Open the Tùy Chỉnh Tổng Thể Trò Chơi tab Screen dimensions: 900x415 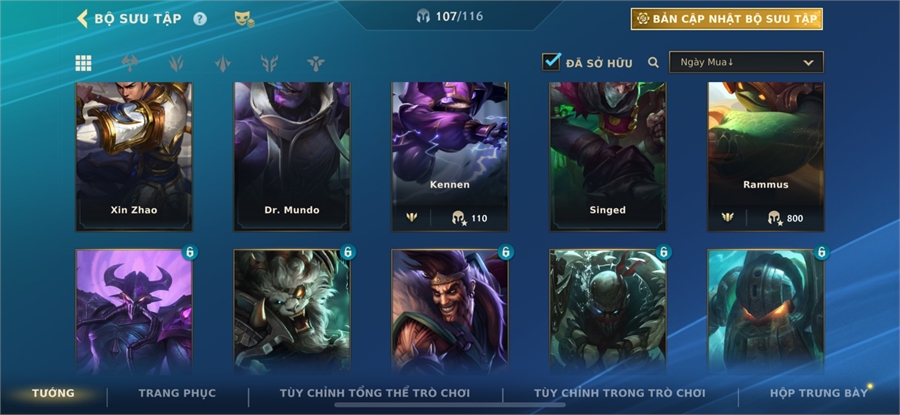click(375, 393)
